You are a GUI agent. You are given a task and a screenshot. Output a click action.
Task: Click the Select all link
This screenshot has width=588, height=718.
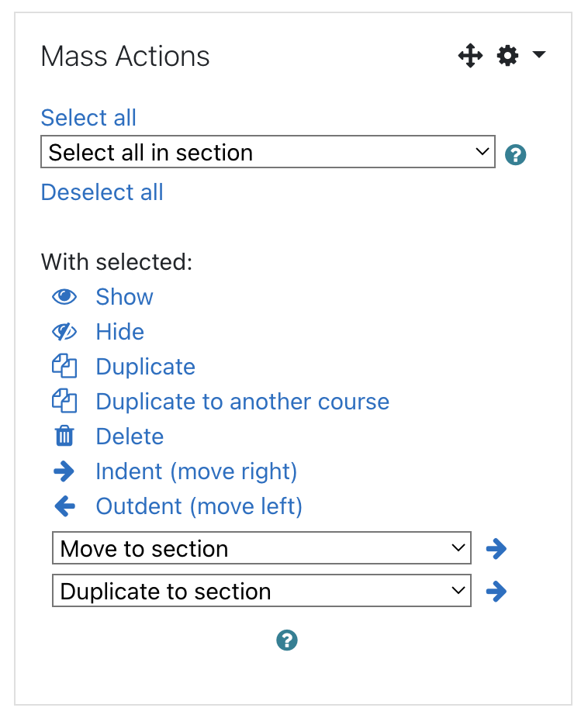tap(88, 118)
